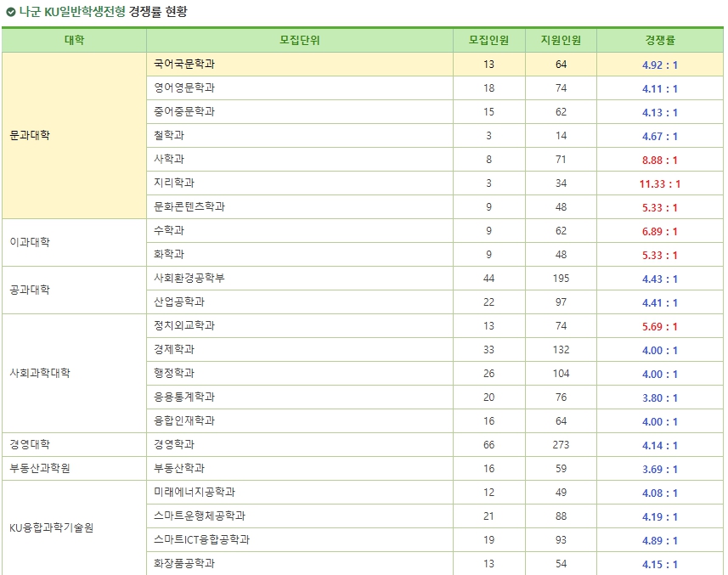Select the 화장품공학과 row
Image resolution: width=728 pixels, height=575 pixels.
(435, 563)
